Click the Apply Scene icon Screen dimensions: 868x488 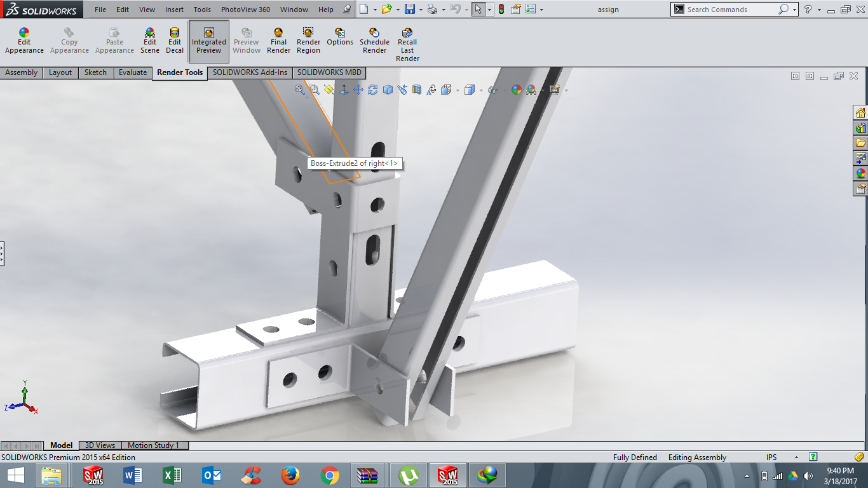[531, 90]
